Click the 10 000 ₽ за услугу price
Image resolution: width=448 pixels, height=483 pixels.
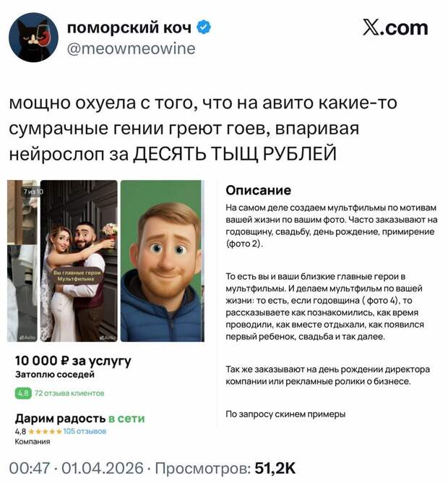(73, 361)
